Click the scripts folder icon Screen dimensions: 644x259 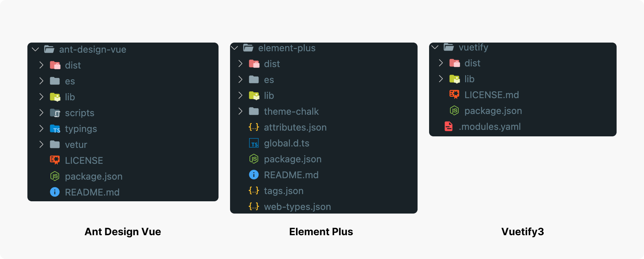pos(55,113)
